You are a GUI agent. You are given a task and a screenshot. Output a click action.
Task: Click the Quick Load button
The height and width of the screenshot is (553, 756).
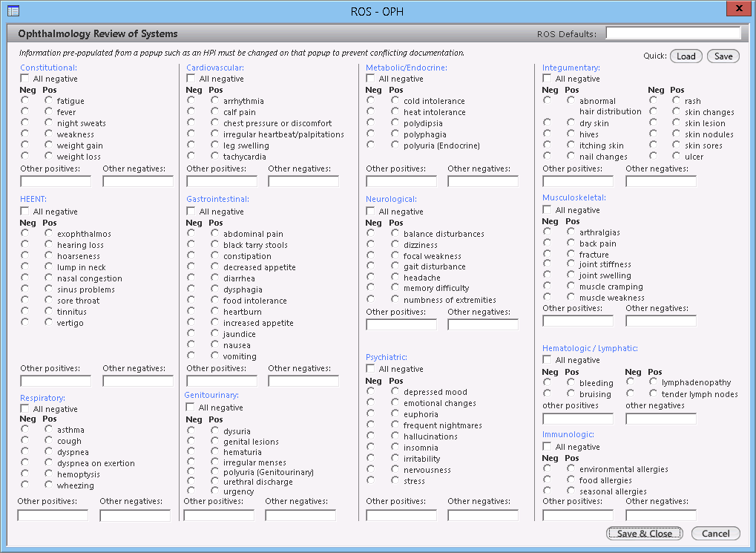click(x=686, y=56)
